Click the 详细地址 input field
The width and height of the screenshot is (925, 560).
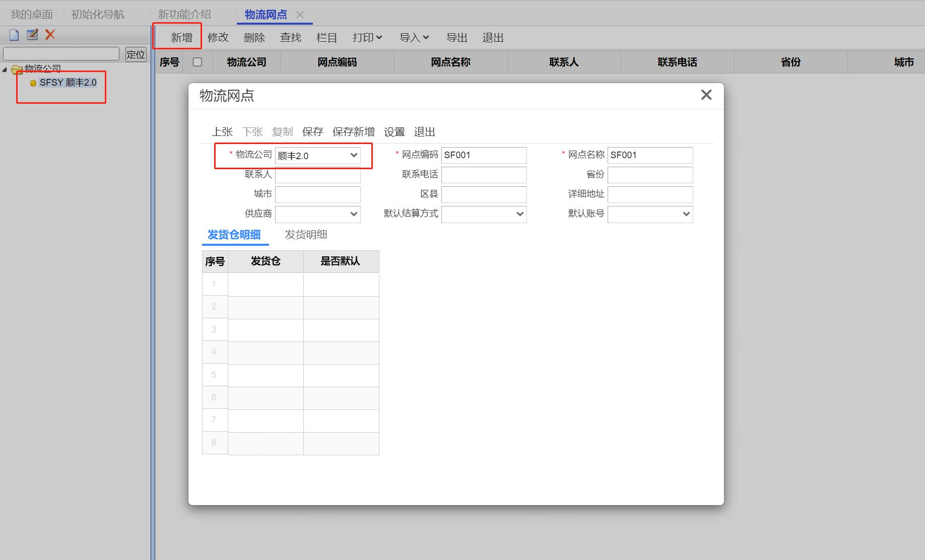point(650,194)
